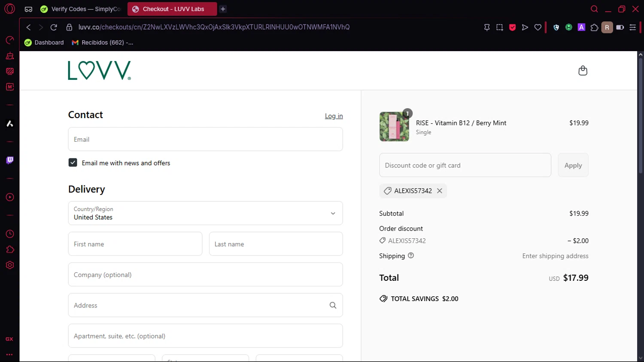This screenshot has width=644, height=362.
Task: Open a new tab with plus button
Action: point(223,9)
